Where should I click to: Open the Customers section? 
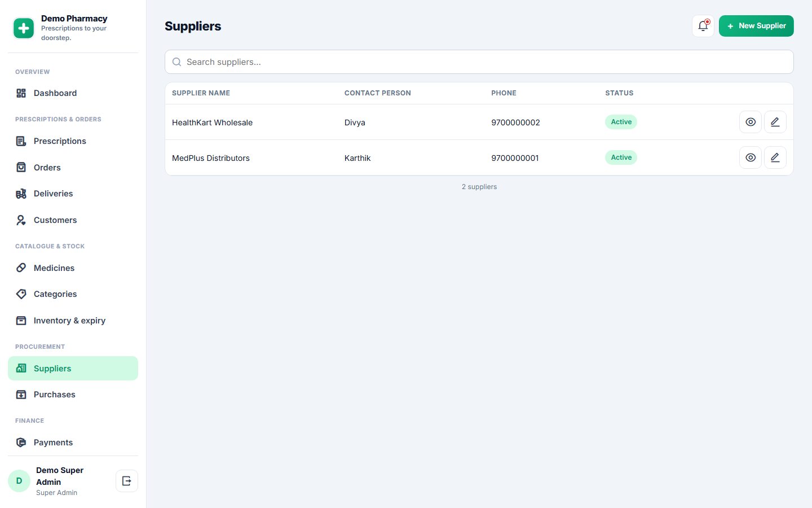pos(73,220)
